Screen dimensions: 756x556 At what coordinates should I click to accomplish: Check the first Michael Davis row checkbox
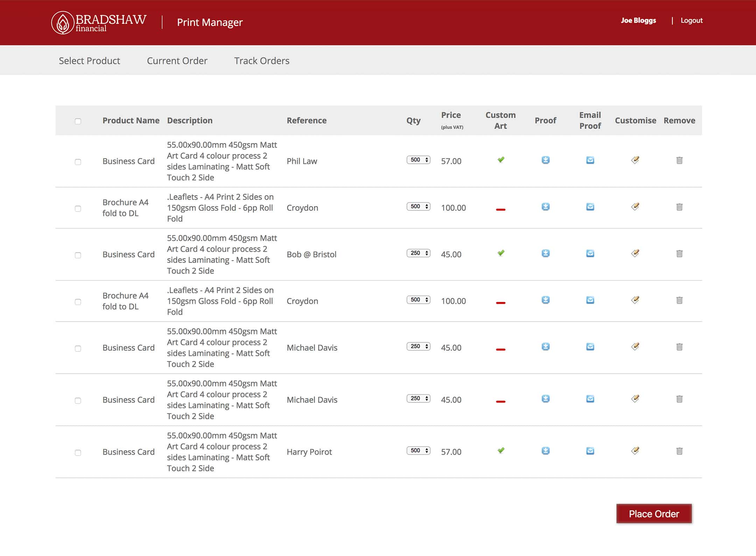(78, 349)
